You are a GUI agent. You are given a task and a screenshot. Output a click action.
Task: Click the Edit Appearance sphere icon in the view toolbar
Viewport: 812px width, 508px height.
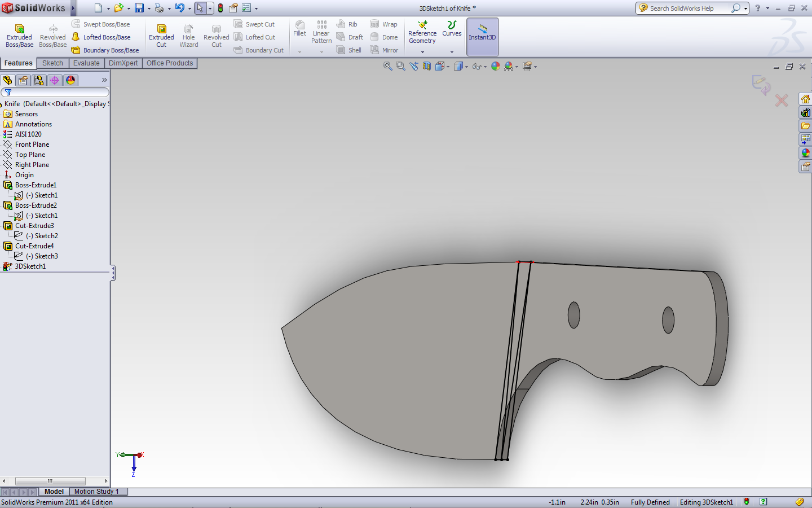click(x=496, y=66)
